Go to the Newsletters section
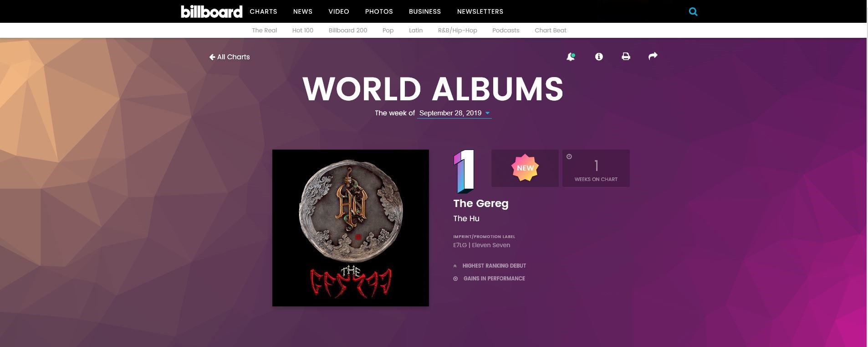 click(x=480, y=11)
